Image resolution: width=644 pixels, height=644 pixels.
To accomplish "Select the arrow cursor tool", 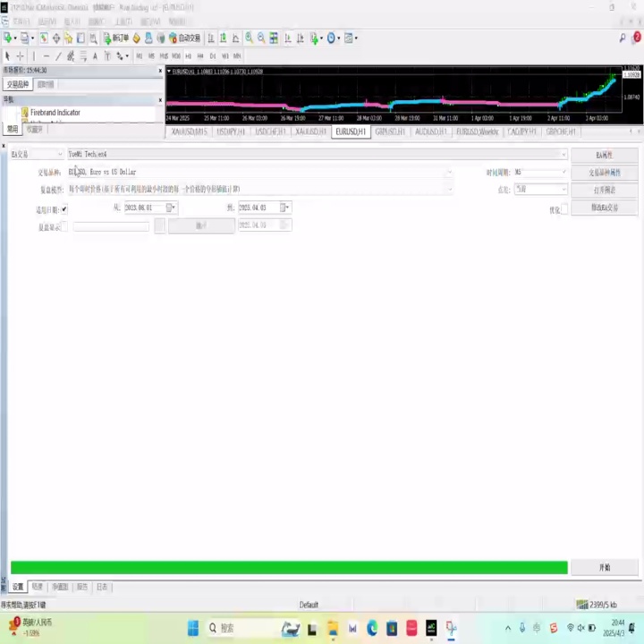I will (x=7, y=55).
